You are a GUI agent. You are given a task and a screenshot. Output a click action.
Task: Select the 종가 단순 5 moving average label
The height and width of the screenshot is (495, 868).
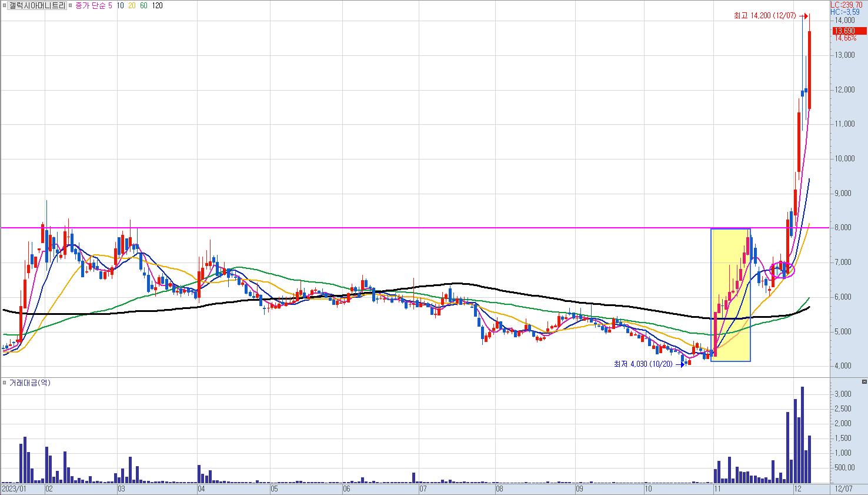tap(94, 5)
